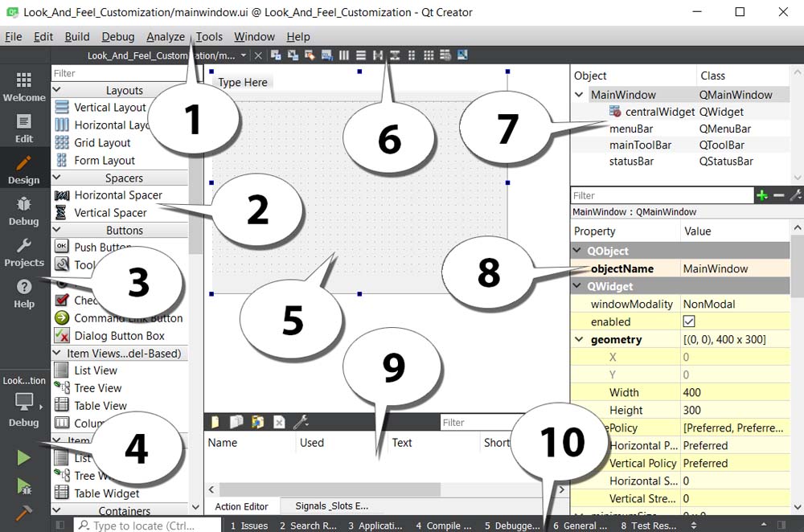Start debugging with the bug-play icon
804x532 pixels.
23,485
